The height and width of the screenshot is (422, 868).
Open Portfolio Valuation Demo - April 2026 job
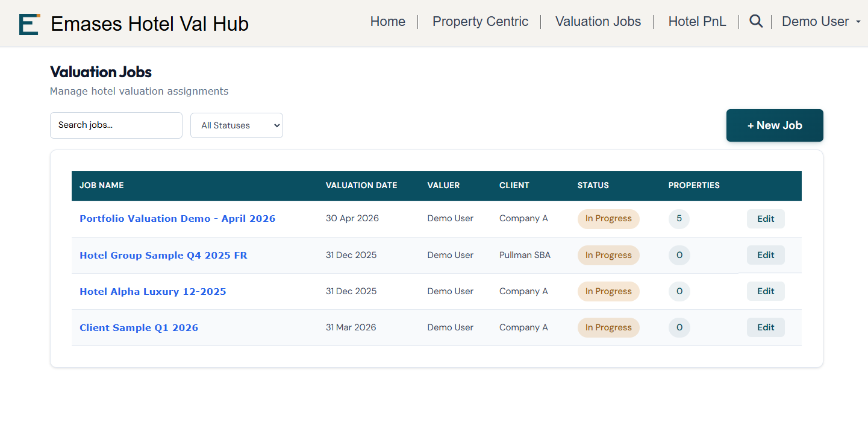177,219
